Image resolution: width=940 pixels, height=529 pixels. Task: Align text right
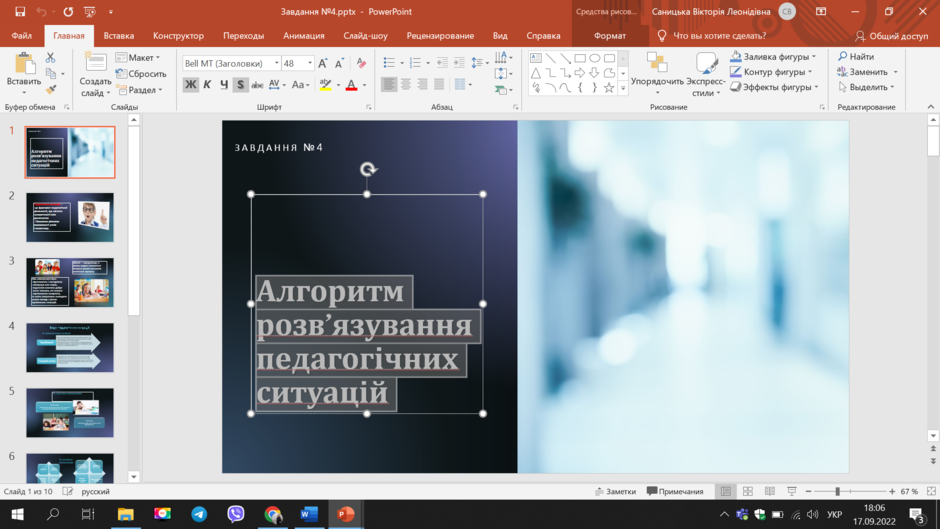click(x=423, y=85)
